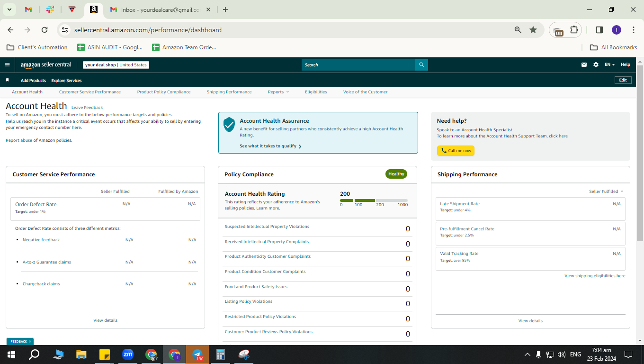
Task: Close the FEEDBACK tag
Action: pos(30,341)
